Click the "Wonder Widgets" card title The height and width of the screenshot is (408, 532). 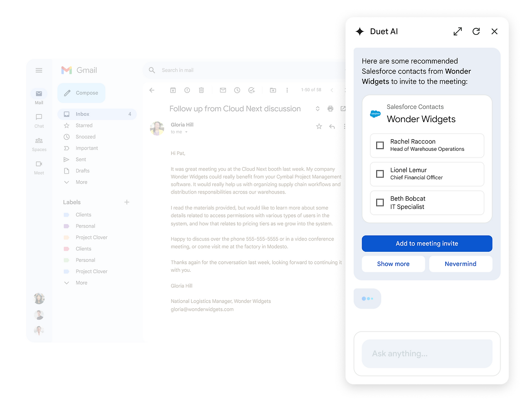coord(421,119)
